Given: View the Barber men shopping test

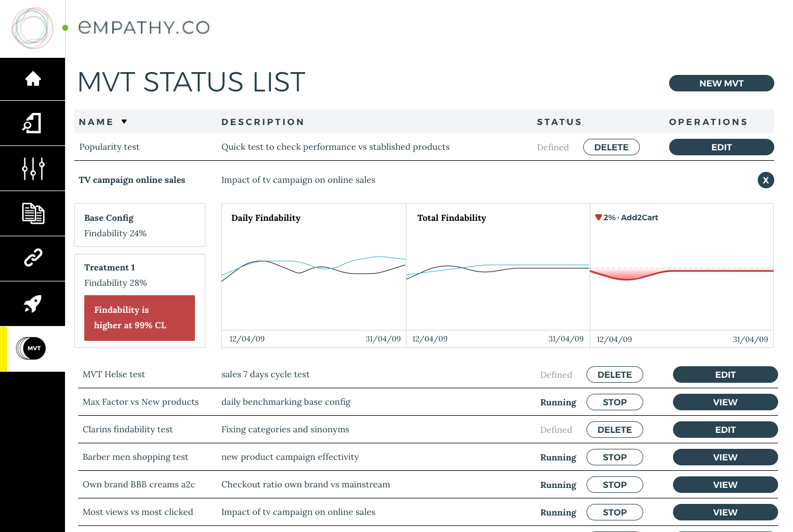Looking at the screenshot, I should (x=725, y=457).
